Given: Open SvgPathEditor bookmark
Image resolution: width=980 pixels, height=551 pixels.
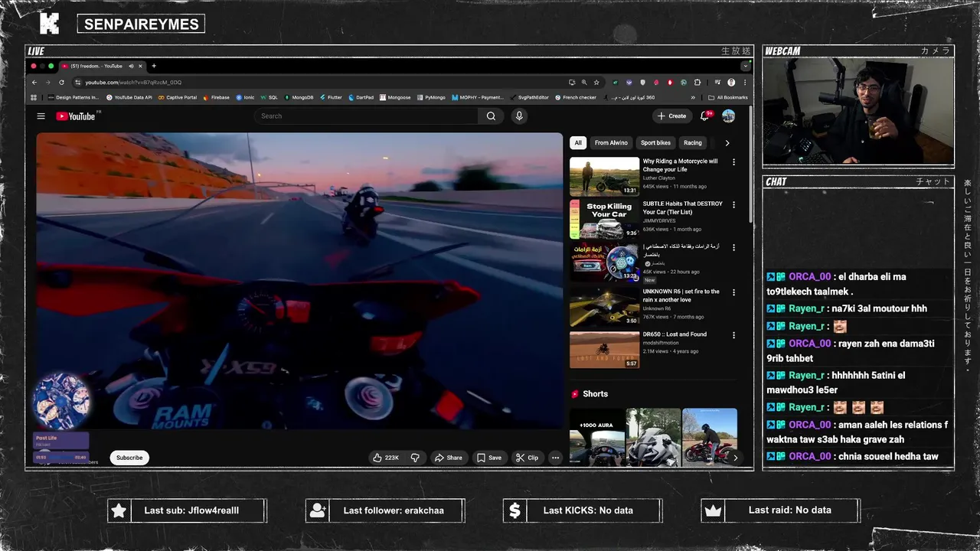Looking at the screenshot, I should pyautogui.click(x=529, y=98).
